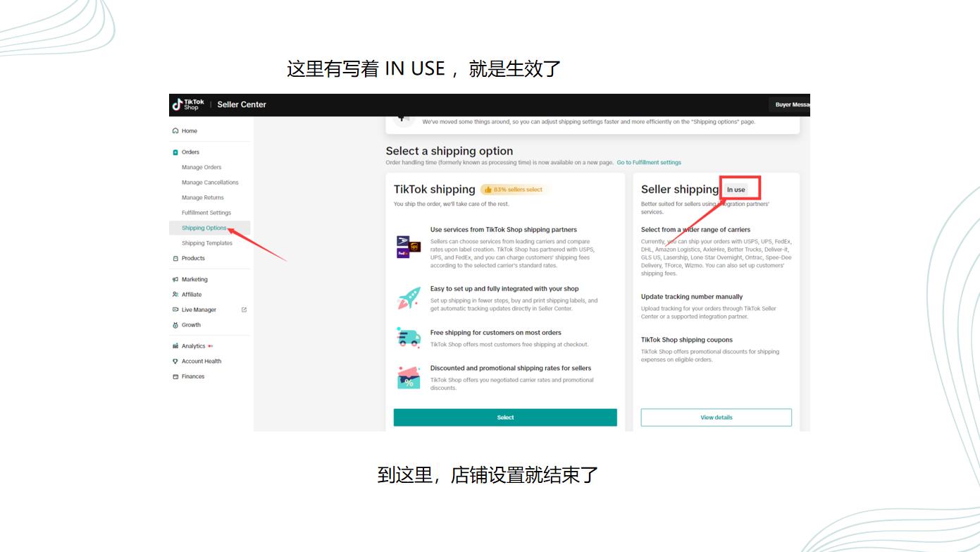
Task: Click TikTok Shop shipping coupons heading
Action: click(x=687, y=340)
